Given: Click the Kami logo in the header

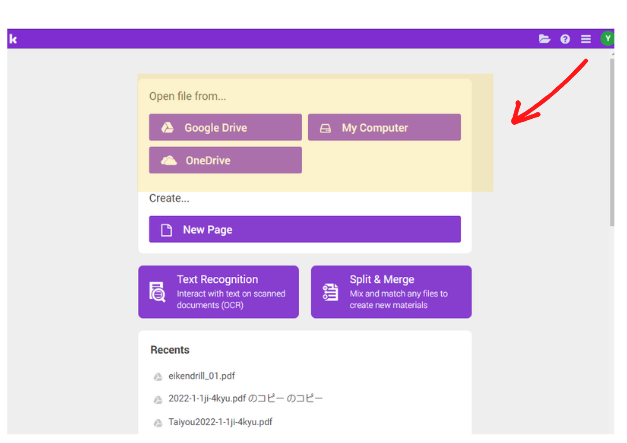Looking at the screenshot, I should [13, 39].
